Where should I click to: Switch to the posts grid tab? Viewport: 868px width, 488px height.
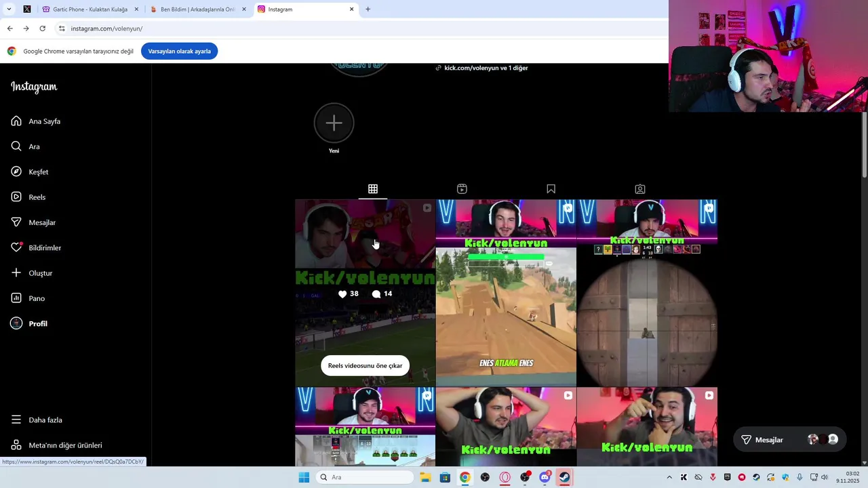tap(373, 189)
